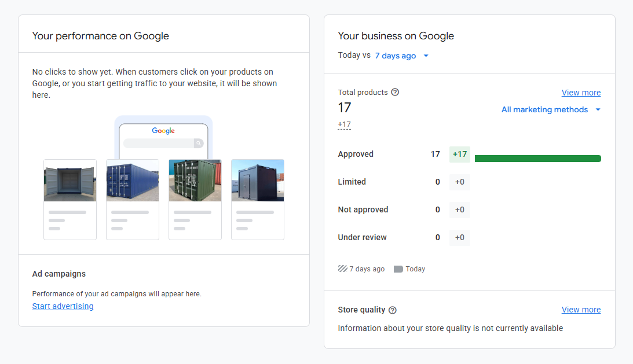
Task: Click the Under review status label
Action: [x=362, y=238]
